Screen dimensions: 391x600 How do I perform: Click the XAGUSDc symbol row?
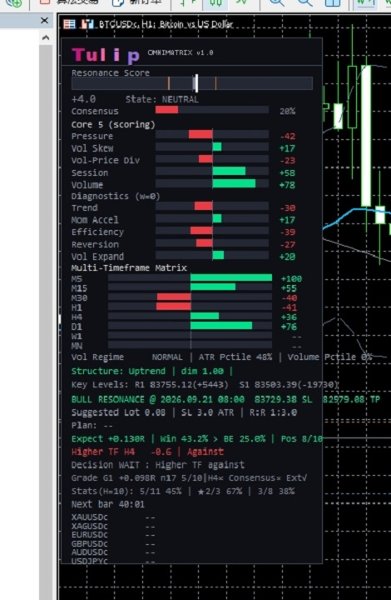[x=113, y=526]
